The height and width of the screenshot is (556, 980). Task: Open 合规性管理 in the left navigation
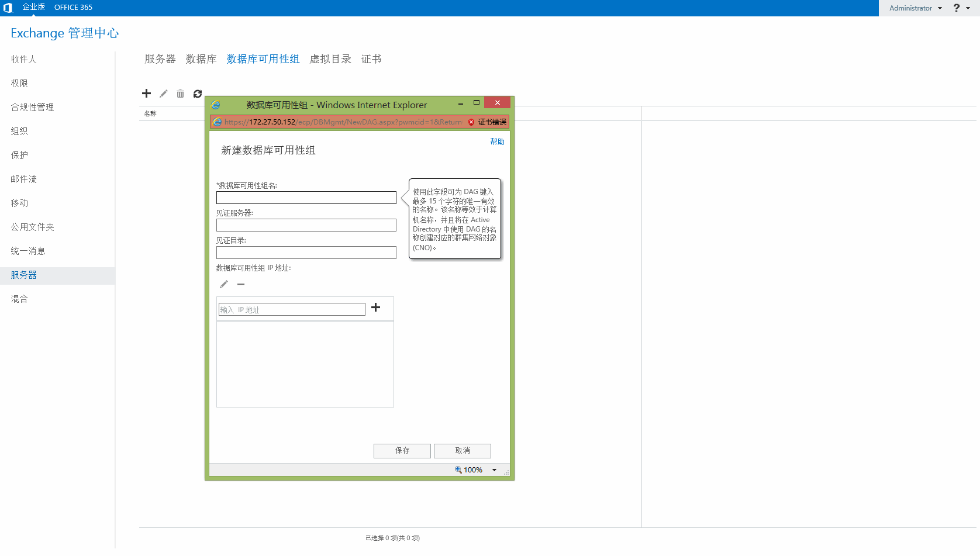pos(32,107)
